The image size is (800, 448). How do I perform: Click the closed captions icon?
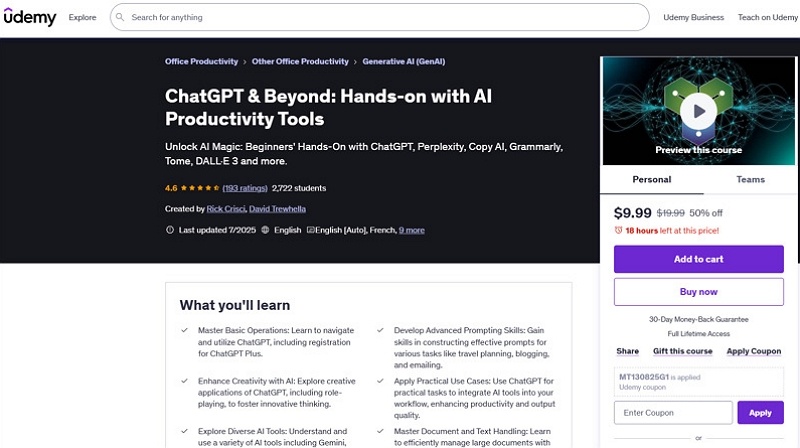310,230
